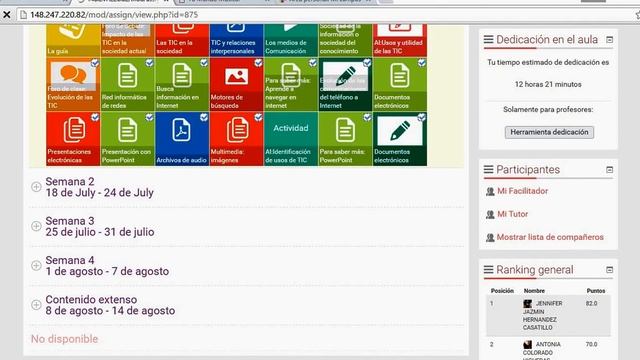Viewport: 640px width, 360px height.
Task: Open dark green Documentos electrónicos pencil tile
Action: click(400, 139)
